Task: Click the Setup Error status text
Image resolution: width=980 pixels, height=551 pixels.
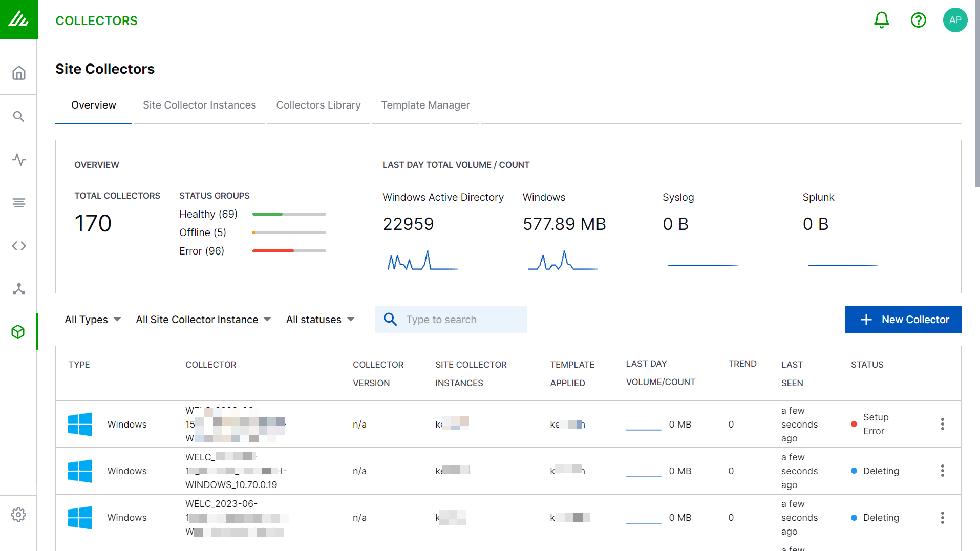Action: pos(876,424)
